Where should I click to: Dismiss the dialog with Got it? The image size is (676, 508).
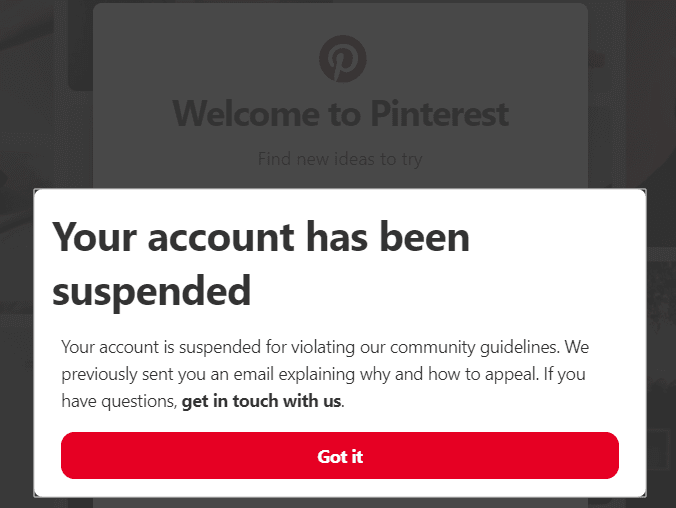coord(340,455)
